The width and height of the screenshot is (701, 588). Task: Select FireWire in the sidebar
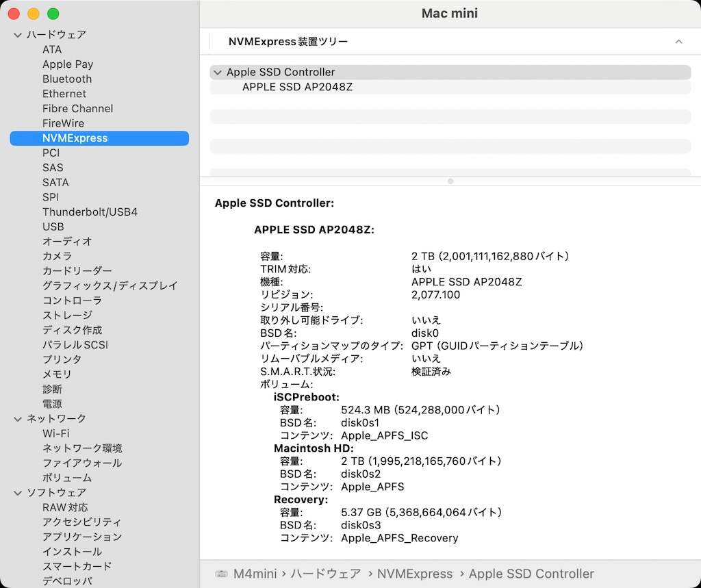pyautogui.click(x=63, y=123)
